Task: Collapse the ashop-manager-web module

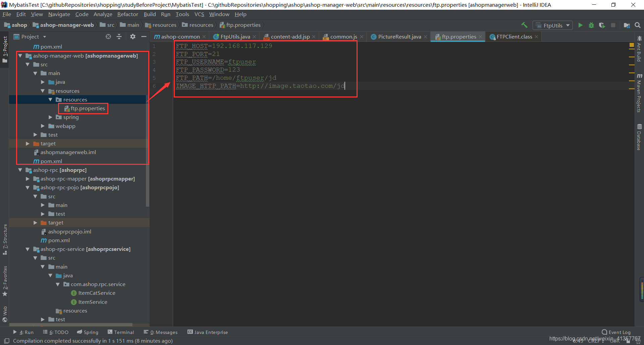Action: click(20, 56)
